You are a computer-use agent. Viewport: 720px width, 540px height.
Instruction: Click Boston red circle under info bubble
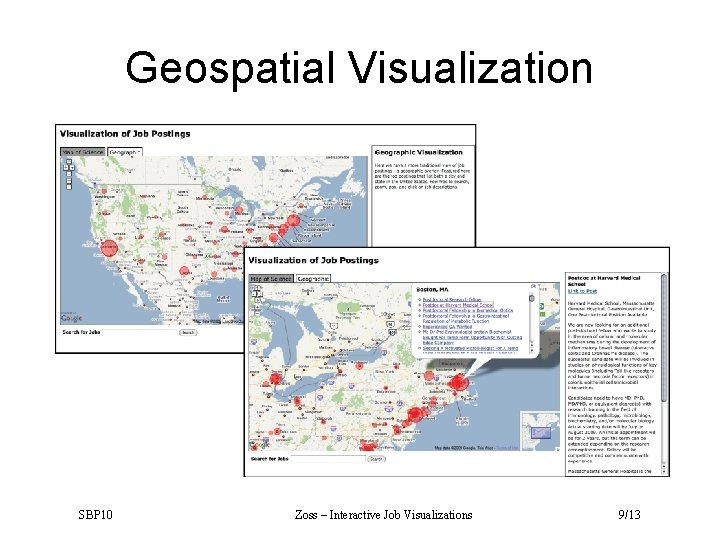[x=458, y=382]
